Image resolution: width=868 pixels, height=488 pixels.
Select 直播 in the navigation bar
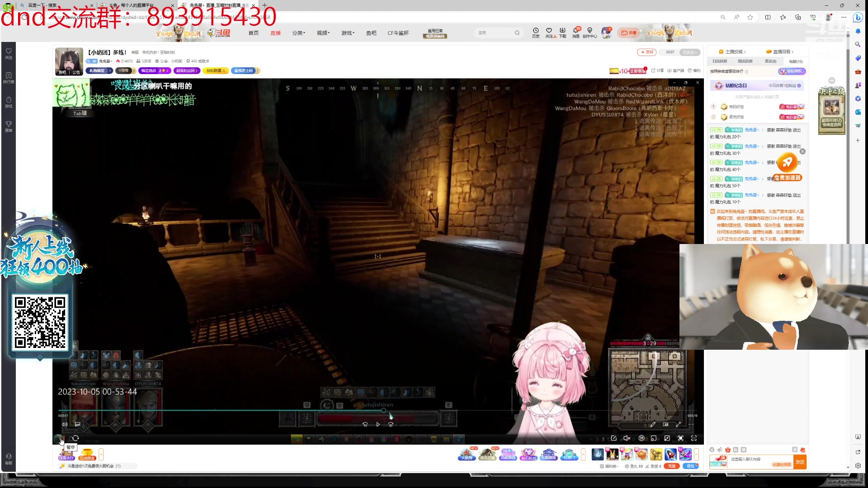(275, 33)
